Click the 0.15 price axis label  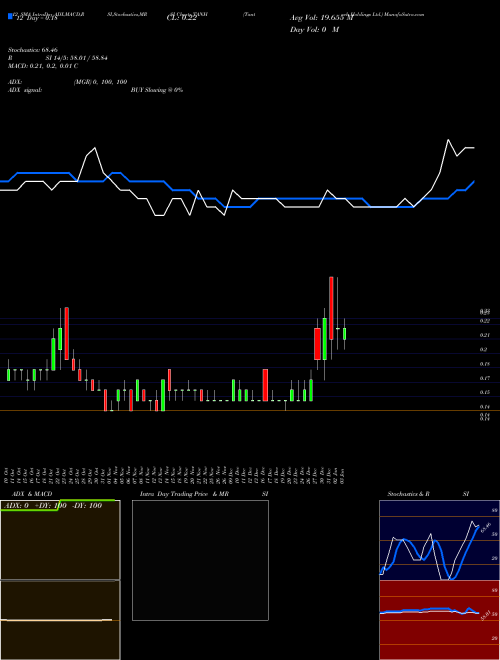tap(484, 393)
